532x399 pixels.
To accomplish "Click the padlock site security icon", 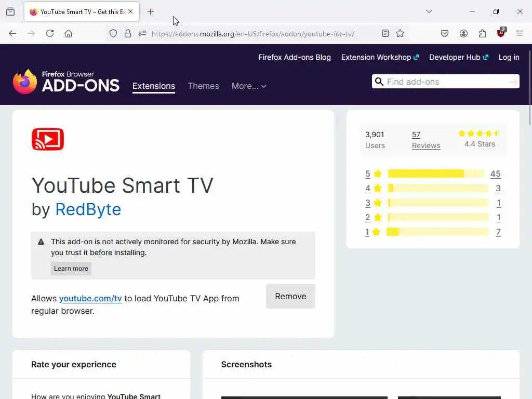I will pyautogui.click(x=128, y=33).
